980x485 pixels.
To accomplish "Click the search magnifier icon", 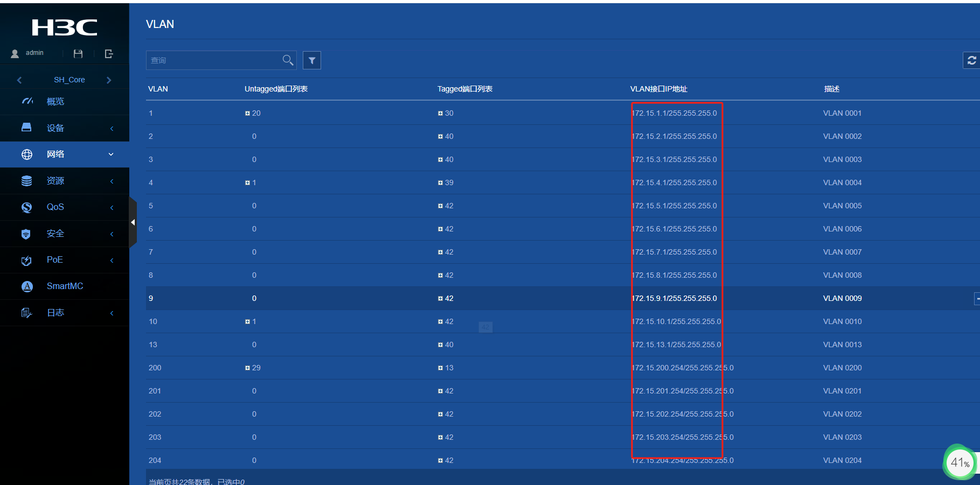I will 288,60.
